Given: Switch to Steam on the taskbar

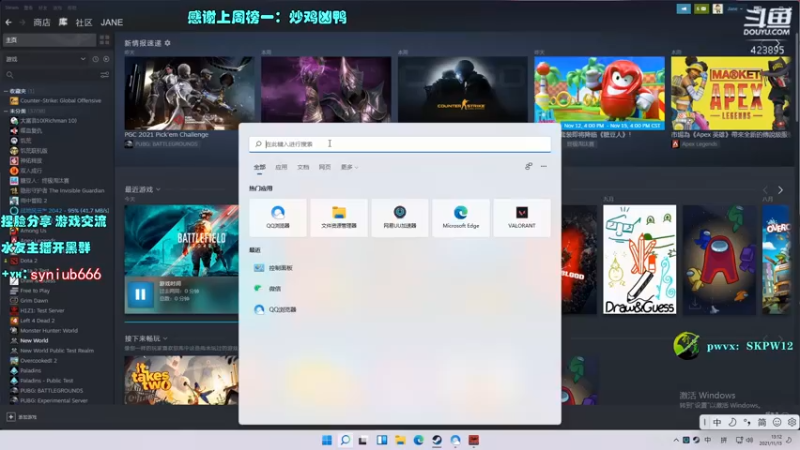Looking at the screenshot, I should point(437,440).
